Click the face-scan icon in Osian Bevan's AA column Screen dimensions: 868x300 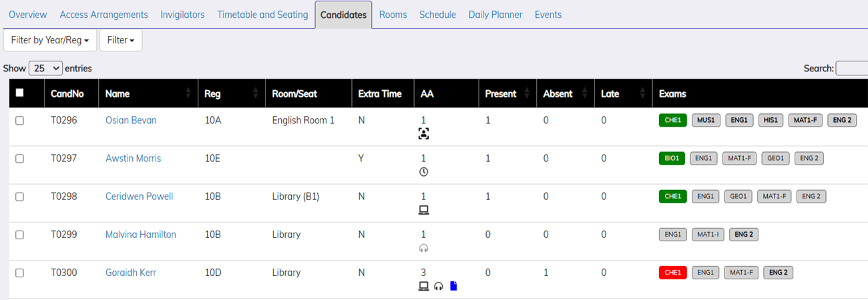click(x=423, y=134)
